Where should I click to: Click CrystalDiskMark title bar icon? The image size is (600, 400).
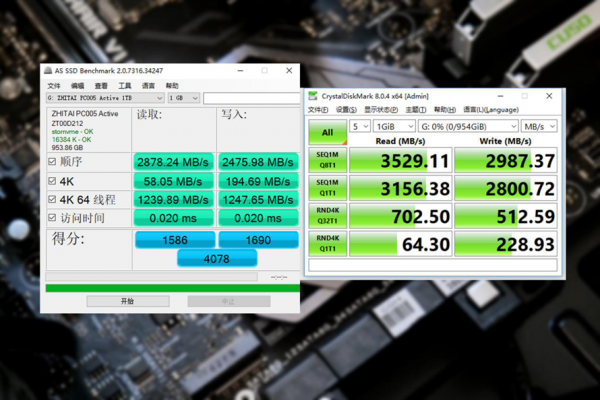click(x=313, y=96)
